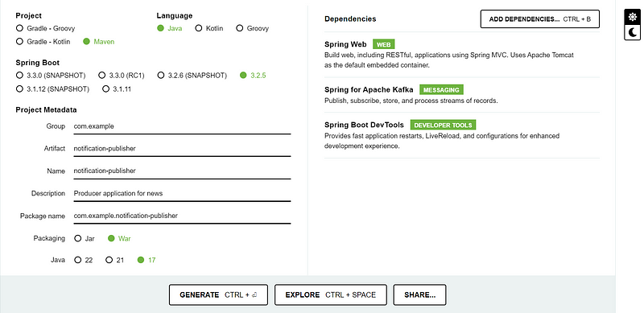Select Gradle - Groovy project type
The image size is (644, 313).
point(46,28)
